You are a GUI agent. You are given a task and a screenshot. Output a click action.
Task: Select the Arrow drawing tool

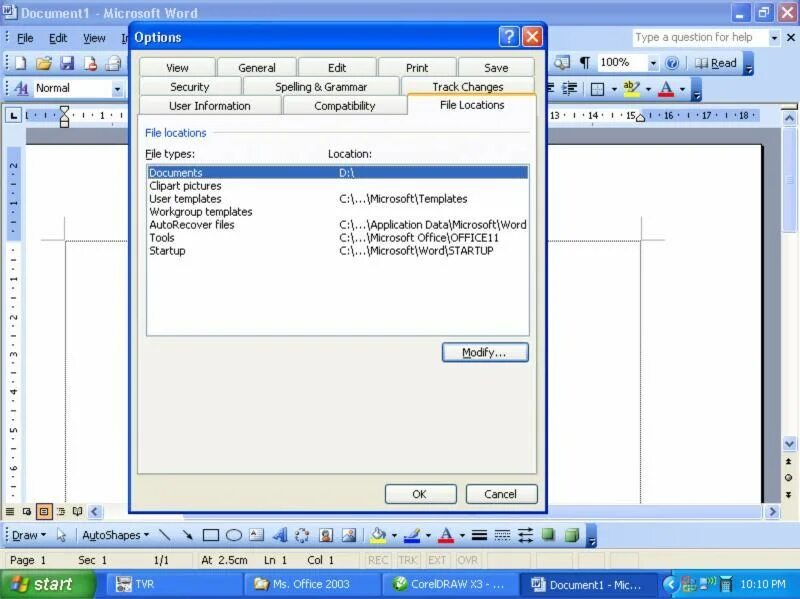pyautogui.click(x=187, y=535)
